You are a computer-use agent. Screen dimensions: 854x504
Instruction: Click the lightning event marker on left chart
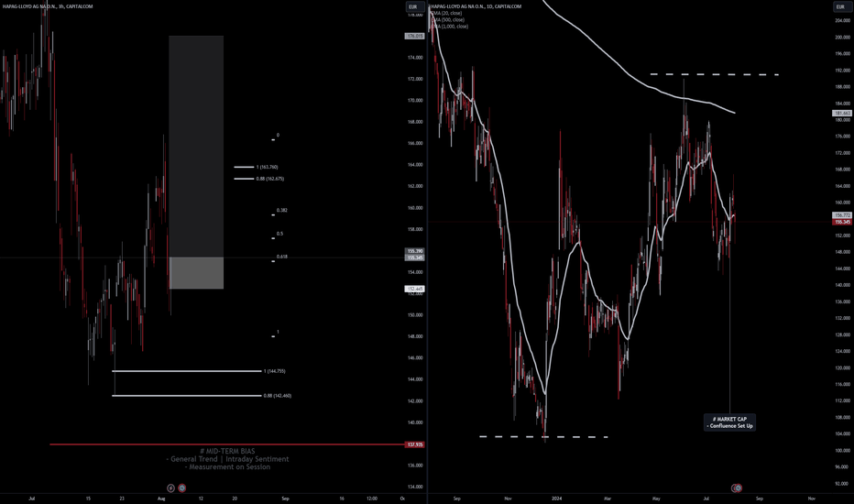click(x=170, y=488)
